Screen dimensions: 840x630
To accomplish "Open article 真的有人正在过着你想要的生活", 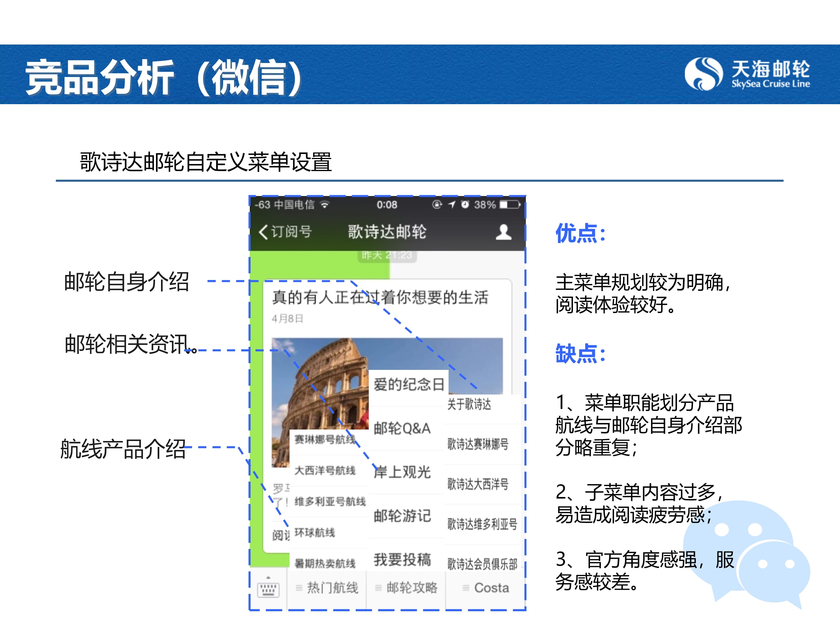I will [x=380, y=297].
